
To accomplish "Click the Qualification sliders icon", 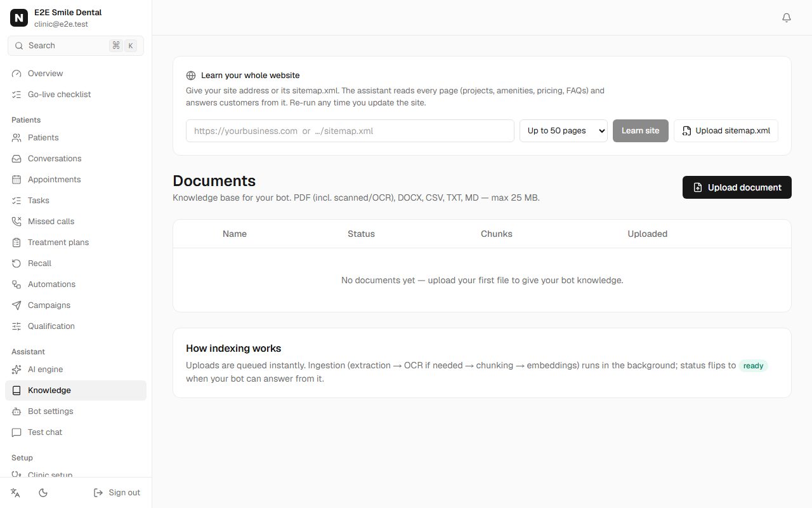I will 16,326.
